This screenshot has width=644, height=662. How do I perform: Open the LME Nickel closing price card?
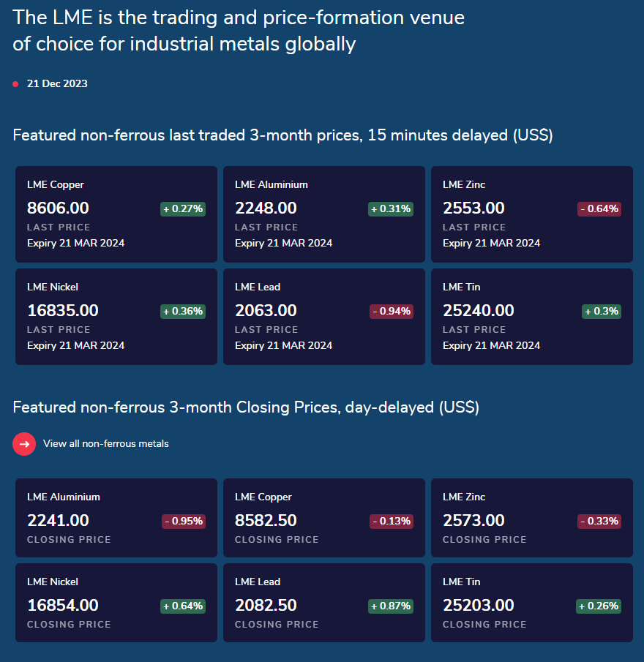(116, 603)
